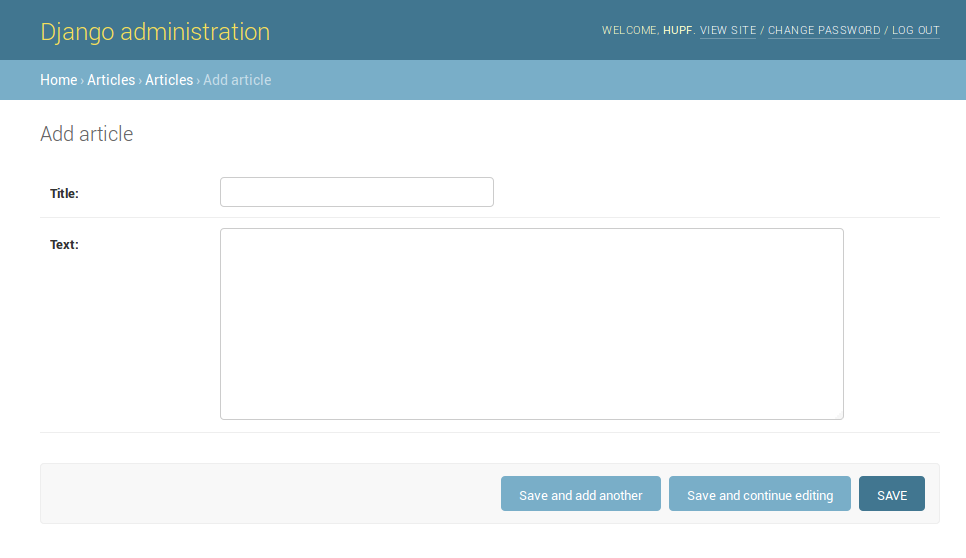Follow the View Site link
This screenshot has height=558, width=966.
pyautogui.click(x=728, y=30)
